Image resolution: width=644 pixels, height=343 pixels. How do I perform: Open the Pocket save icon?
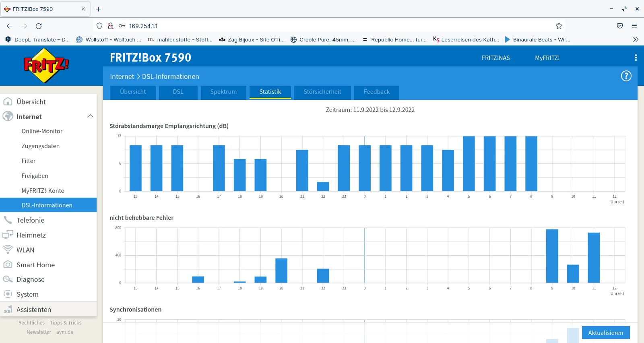620,26
